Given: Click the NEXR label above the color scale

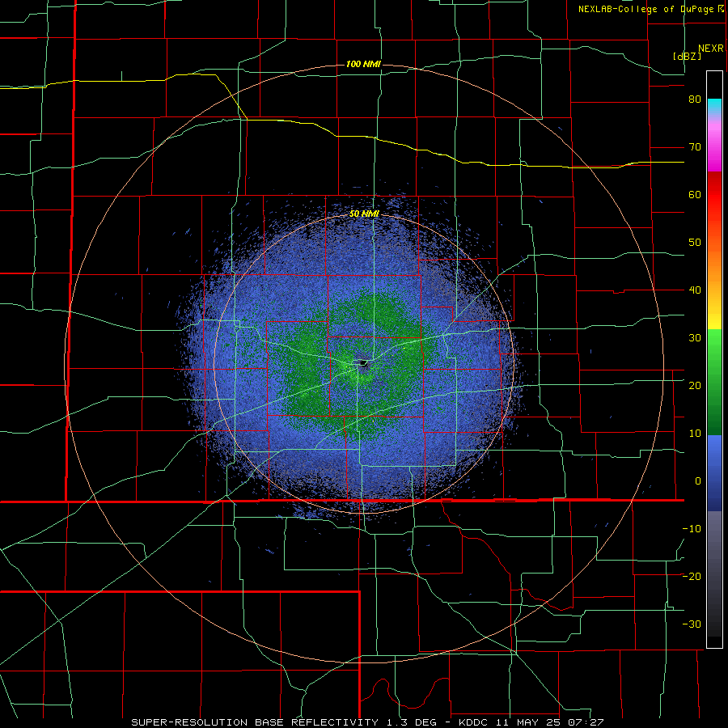Looking at the screenshot, I should tap(710, 49).
